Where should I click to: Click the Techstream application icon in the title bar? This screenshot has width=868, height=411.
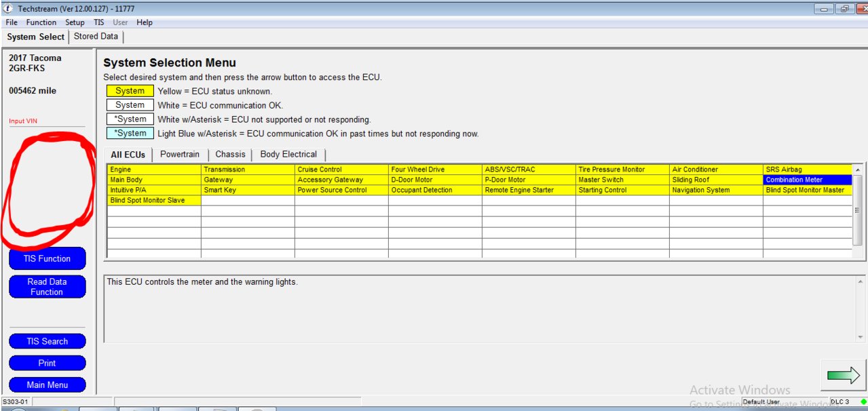pyautogui.click(x=8, y=9)
